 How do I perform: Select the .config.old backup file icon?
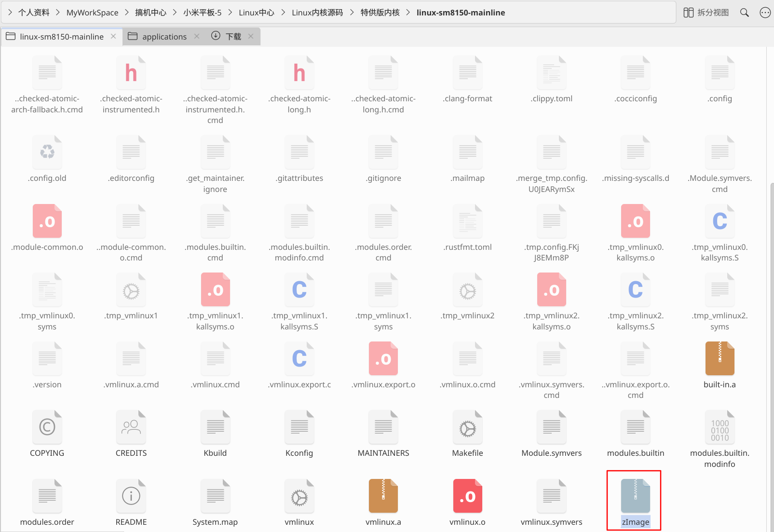coord(47,152)
